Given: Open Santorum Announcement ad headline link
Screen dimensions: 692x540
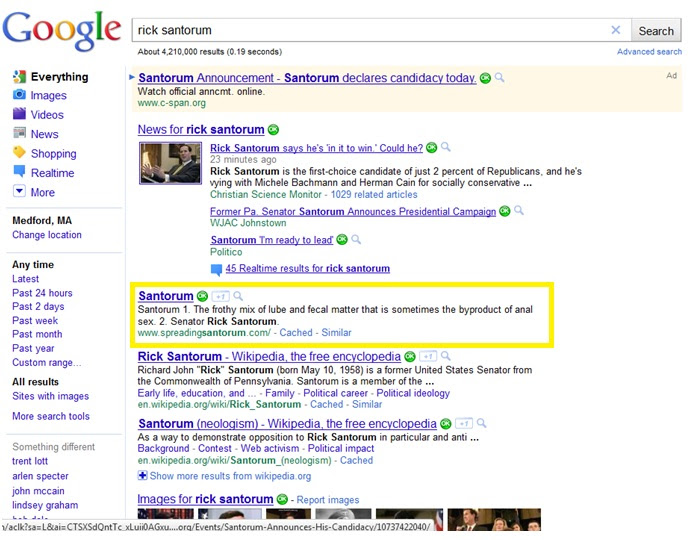Looking at the screenshot, I should tap(307, 78).
